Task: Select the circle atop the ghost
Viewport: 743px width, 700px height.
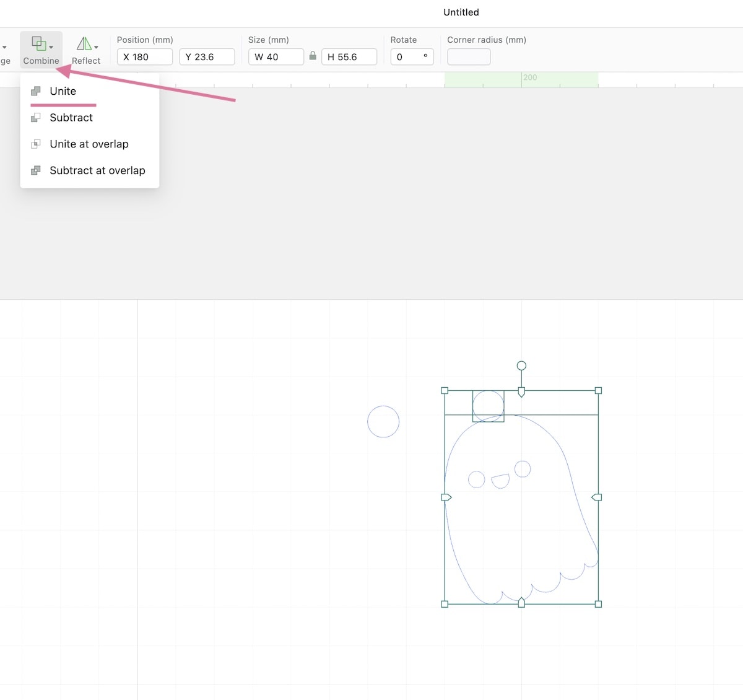Action: click(489, 406)
